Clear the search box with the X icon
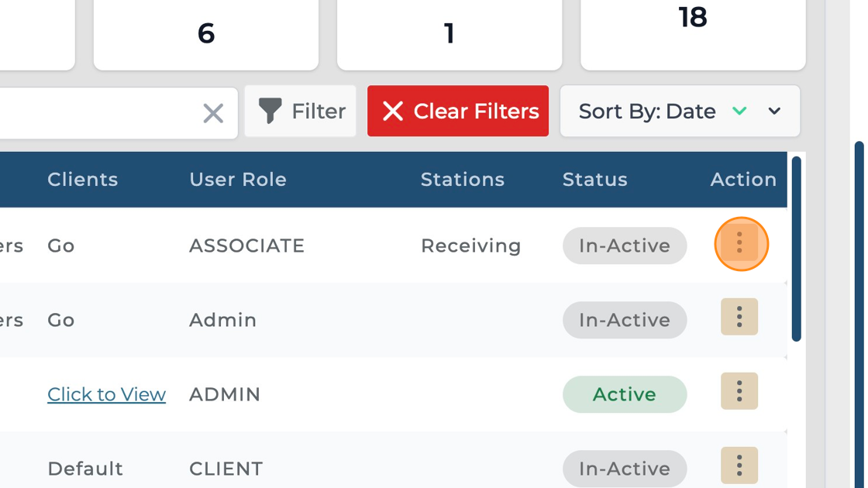 tap(213, 113)
